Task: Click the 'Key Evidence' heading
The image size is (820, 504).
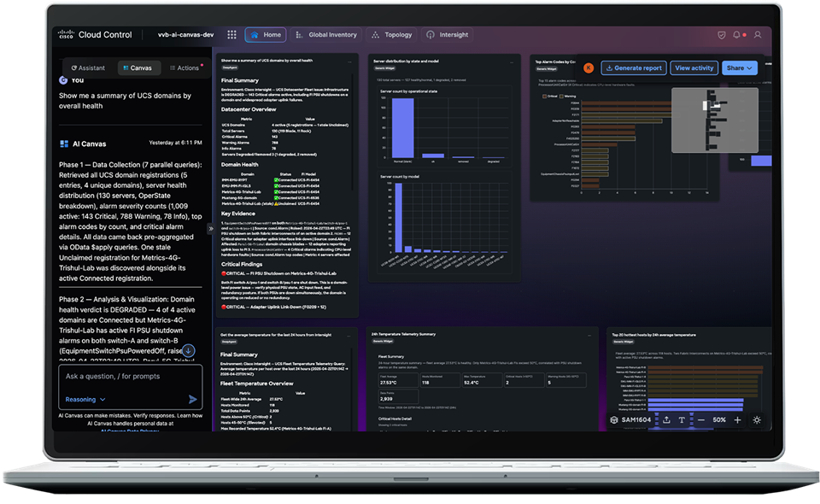Action: pos(238,214)
